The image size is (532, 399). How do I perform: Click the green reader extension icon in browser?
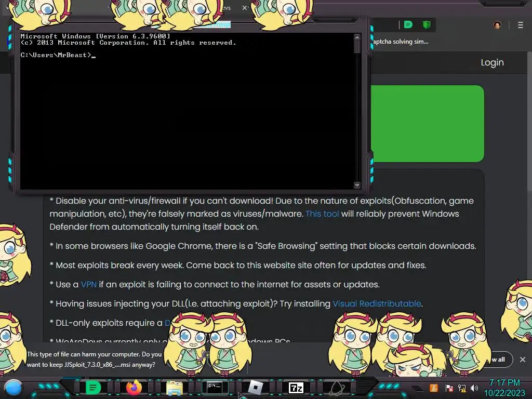click(x=408, y=24)
